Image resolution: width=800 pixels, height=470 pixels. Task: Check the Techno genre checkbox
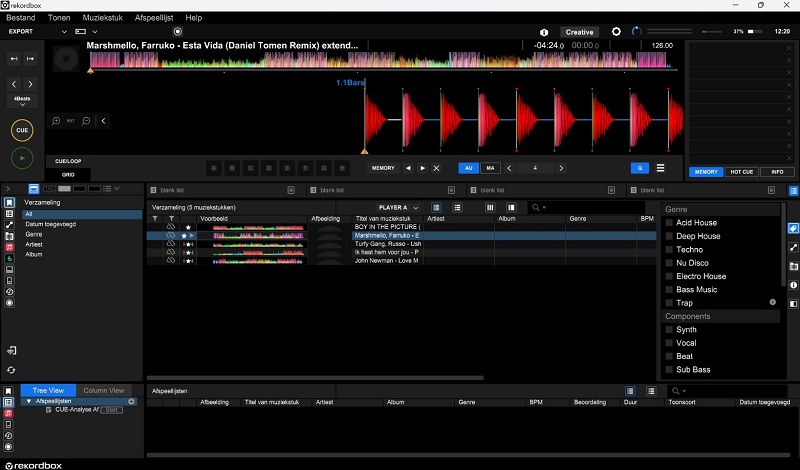click(669, 250)
